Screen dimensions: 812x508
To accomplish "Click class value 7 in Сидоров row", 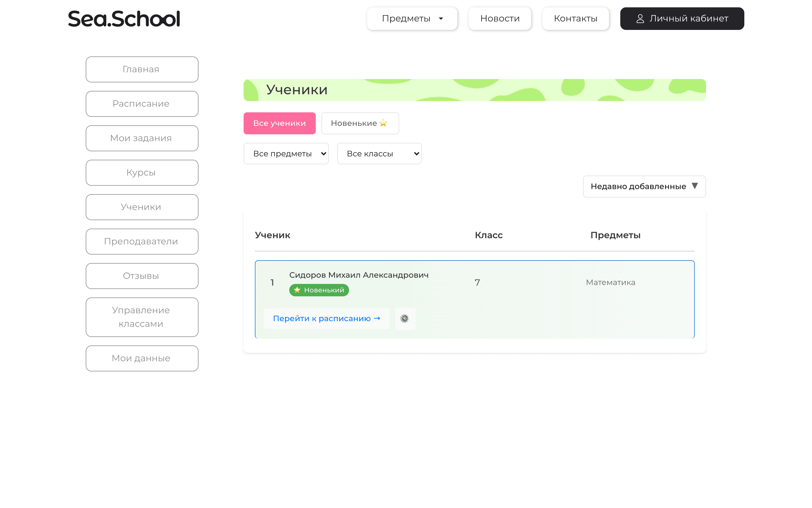I will pos(477,283).
